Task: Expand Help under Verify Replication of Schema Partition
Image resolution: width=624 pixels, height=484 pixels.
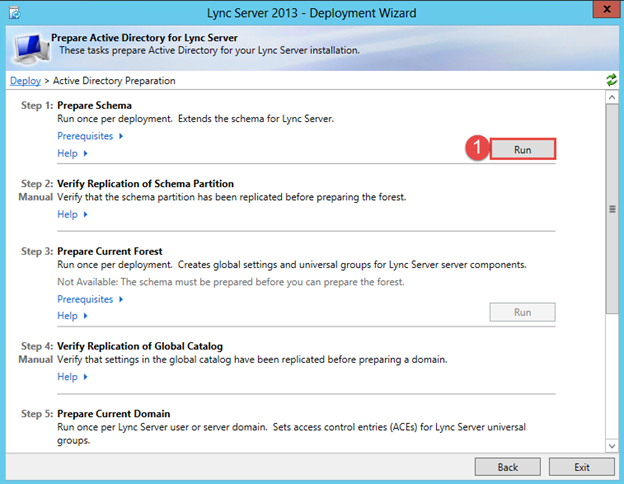Action: click(72, 214)
